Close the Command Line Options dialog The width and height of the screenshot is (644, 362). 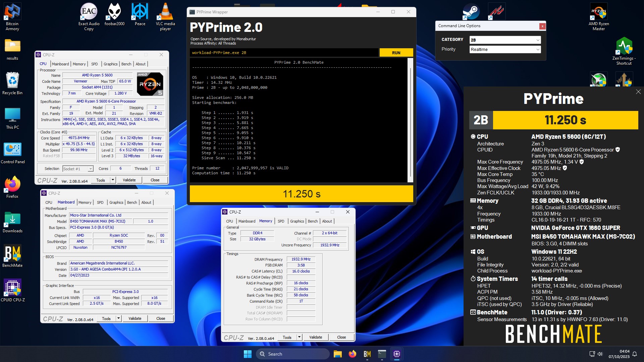click(x=542, y=26)
